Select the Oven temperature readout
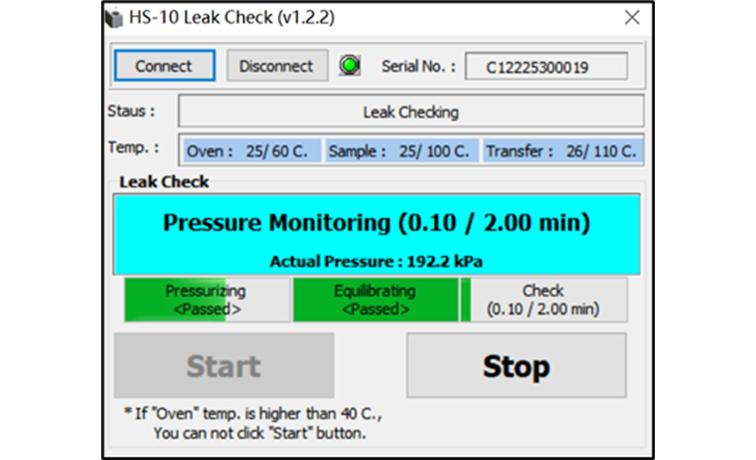756x460 pixels. pyautogui.click(x=252, y=151)
